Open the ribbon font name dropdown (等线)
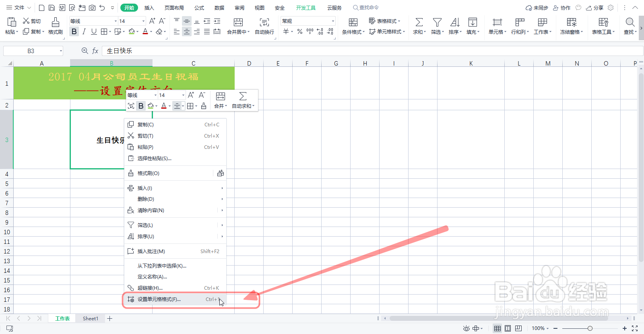 (116, 21)
